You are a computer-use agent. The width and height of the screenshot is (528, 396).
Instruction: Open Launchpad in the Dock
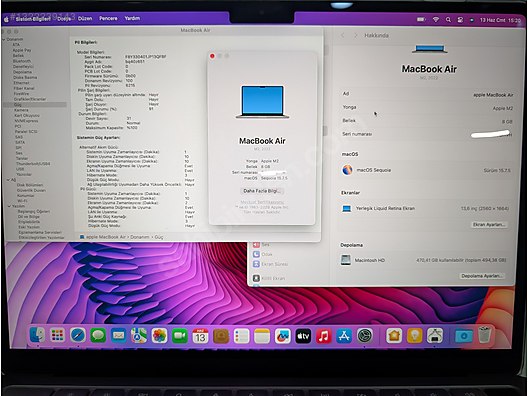(58, 335)
